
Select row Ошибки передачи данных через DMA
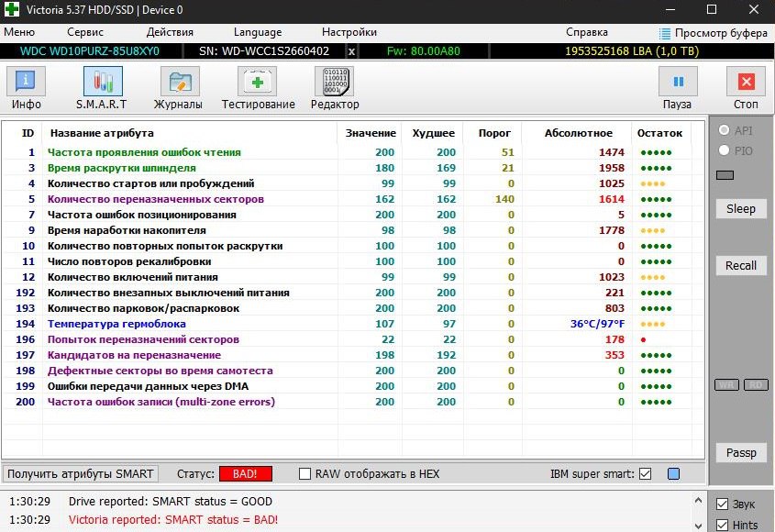[353, 385]
